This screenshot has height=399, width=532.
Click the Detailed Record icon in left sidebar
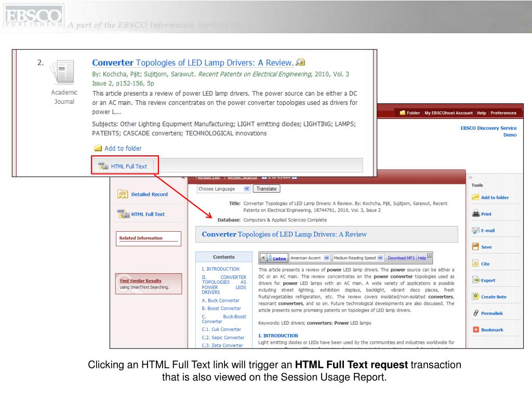tap(123, 194)
